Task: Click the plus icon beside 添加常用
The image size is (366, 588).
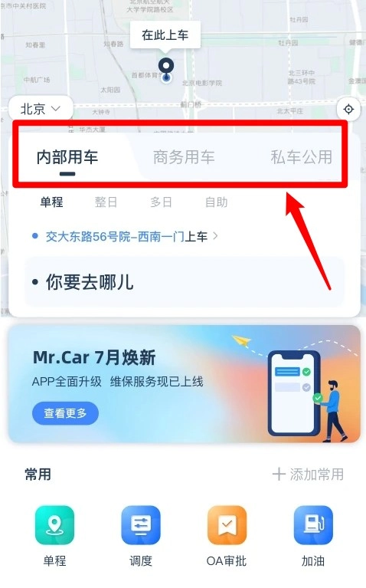Action: 279,475
